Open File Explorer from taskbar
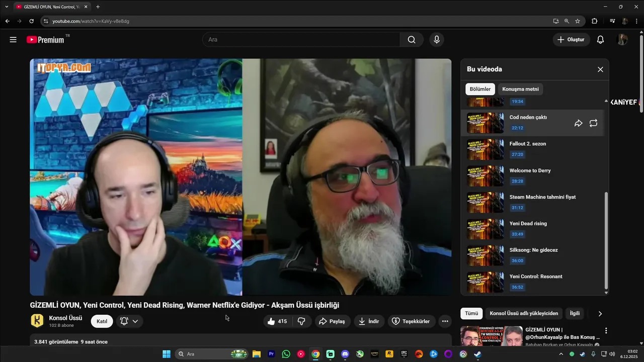 (257, 354)
